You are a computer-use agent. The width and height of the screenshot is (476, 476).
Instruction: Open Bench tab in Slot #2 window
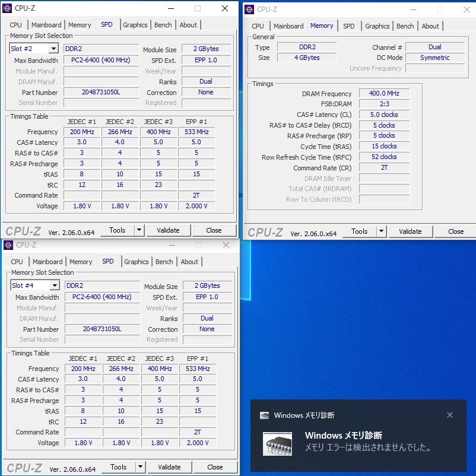163,25
